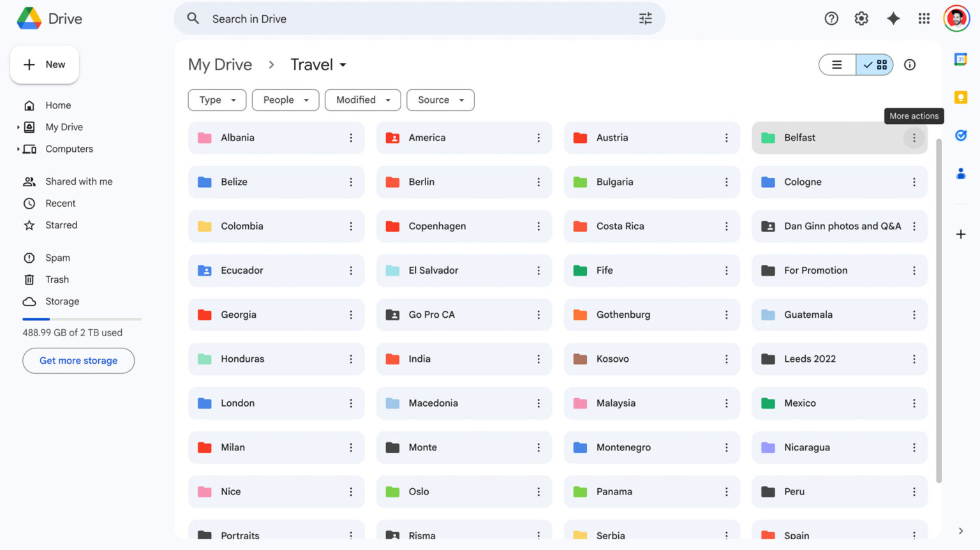Open advanced search filter options
This screenshot has width=980, height=550.
point(646,19)
